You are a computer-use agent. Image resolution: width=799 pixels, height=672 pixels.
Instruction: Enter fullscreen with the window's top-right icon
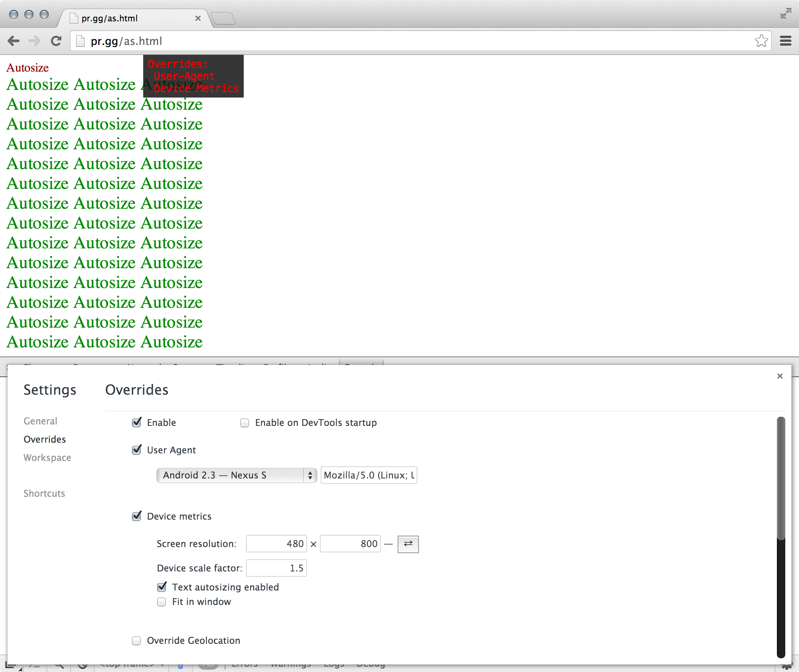tap(785, 13)
